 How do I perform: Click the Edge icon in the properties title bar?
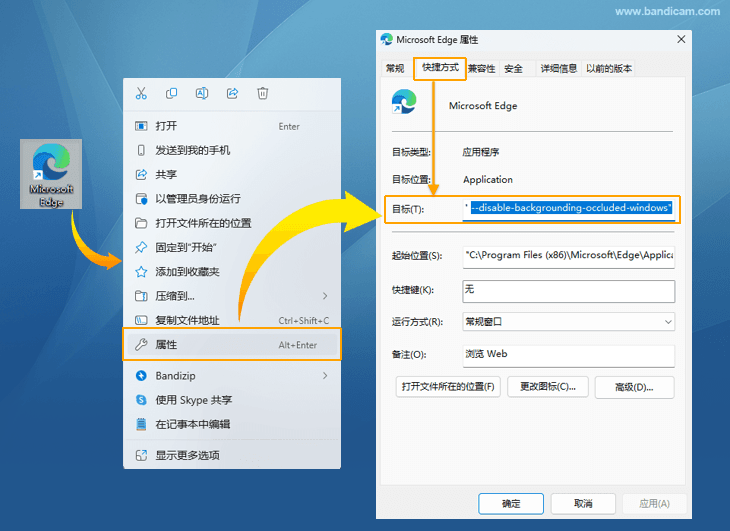tap(386, 40)
